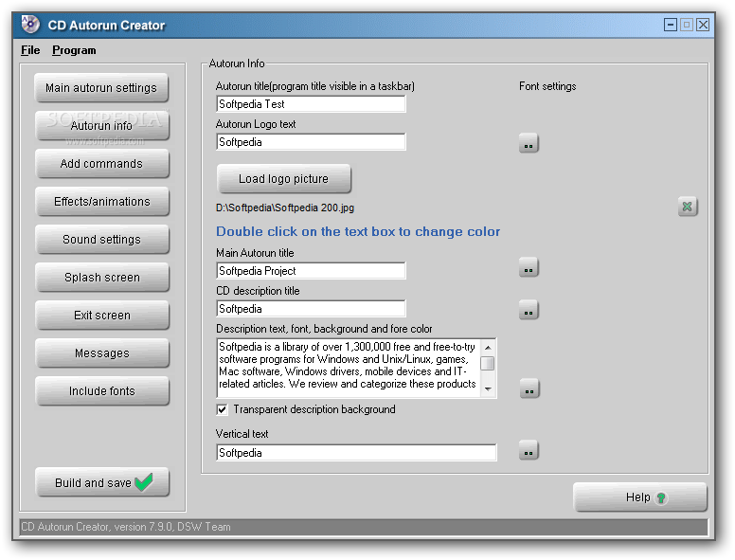This screenshot has height=560, width=735.
Task: Click the Main Autorun title field
Action: (311, 271)
